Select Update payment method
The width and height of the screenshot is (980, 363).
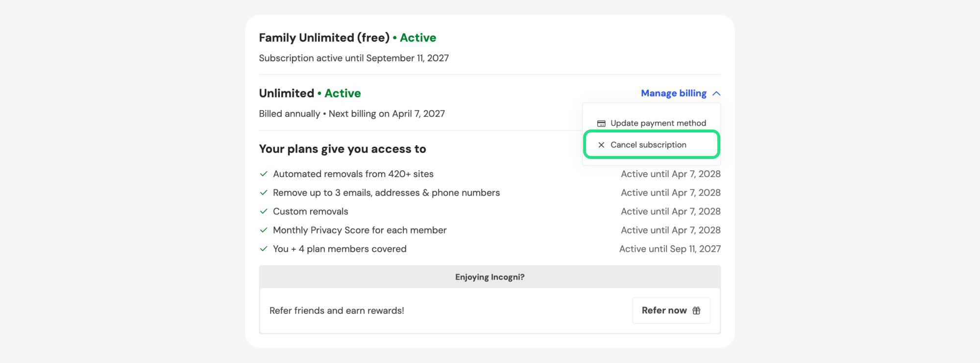(x=651, y=123)
